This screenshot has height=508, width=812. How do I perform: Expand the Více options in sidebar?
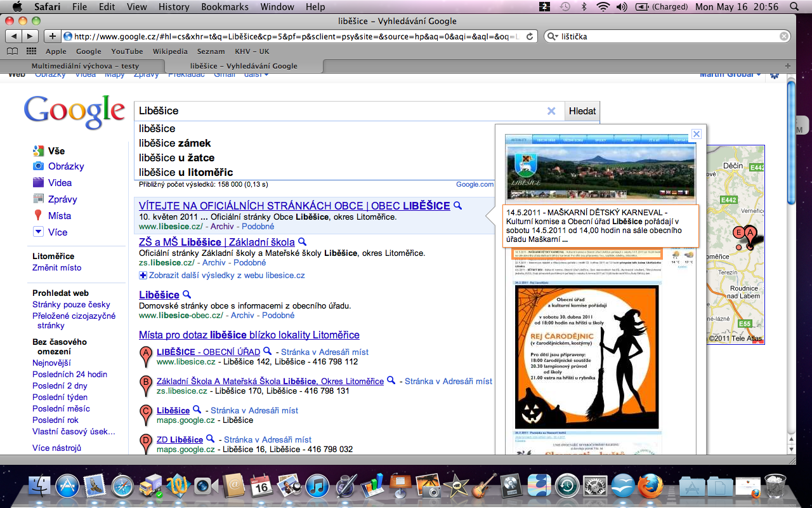click(x=38, y=232)
